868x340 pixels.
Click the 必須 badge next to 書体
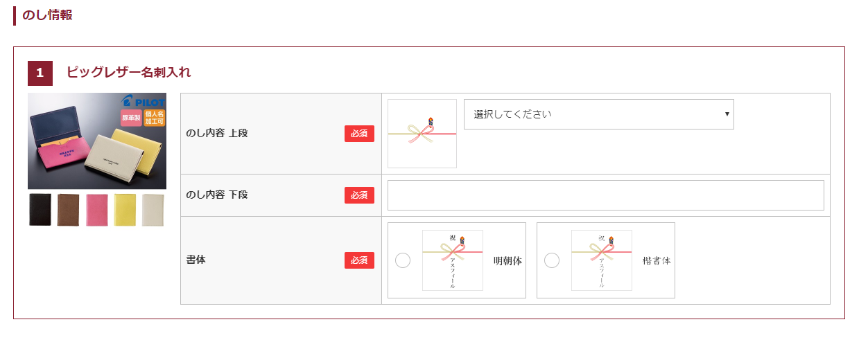[359, 260]
